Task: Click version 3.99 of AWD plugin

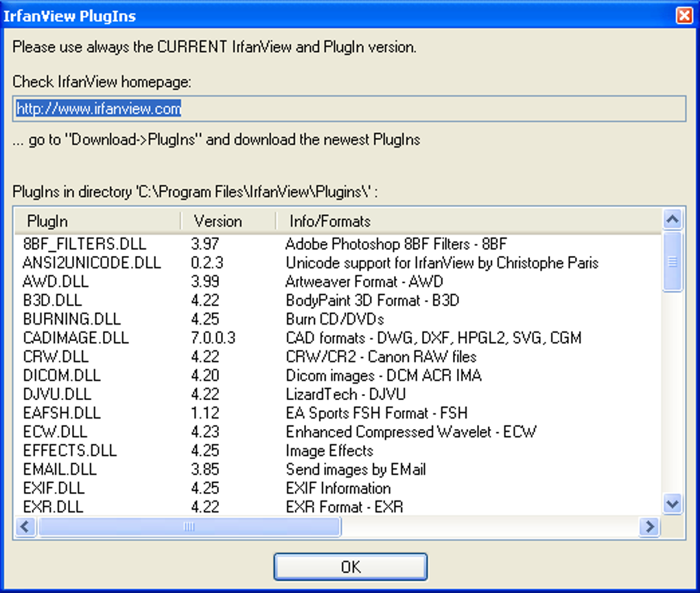Action: coord(205,281)
